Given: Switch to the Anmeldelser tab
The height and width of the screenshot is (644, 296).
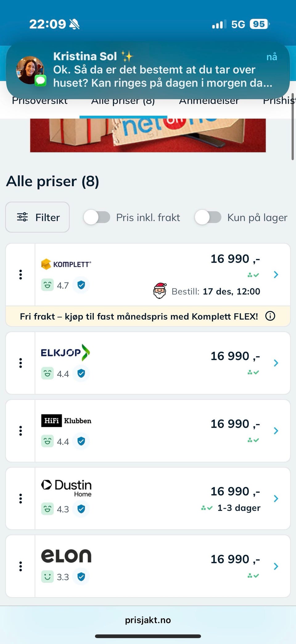Looking at the screenshot, I should [x=209, y=103].
